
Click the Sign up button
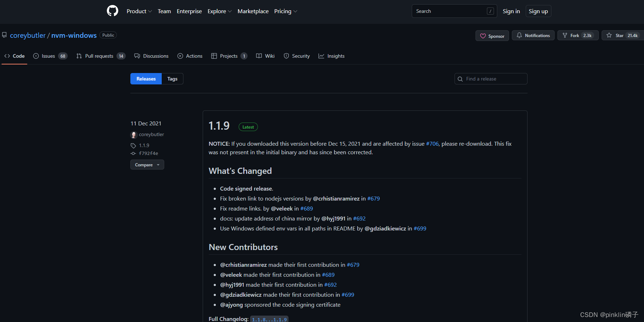pyautogui.click(x=538, y=11)
